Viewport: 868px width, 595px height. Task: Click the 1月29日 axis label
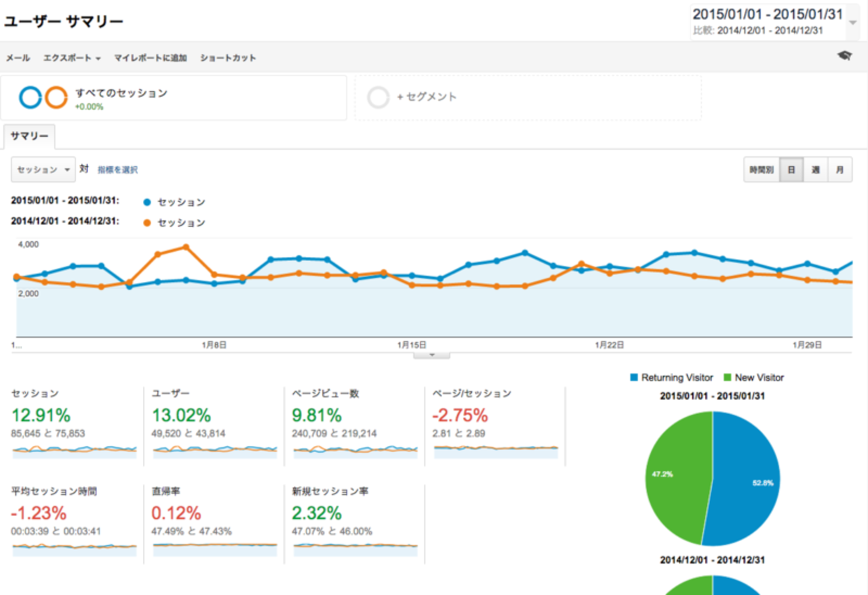tap(807, 345)
